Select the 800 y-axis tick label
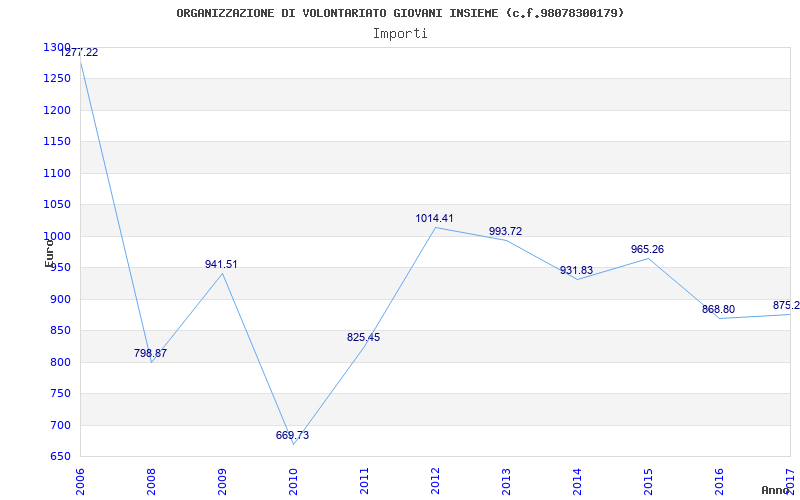Image resolution: width=800 pixels, height=500 pixels. tap(60, 362)
